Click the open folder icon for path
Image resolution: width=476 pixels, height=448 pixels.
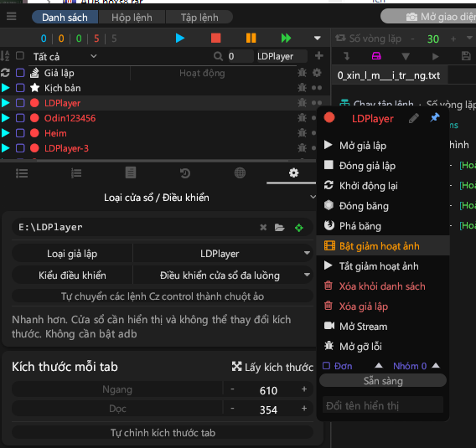point(279,228)
